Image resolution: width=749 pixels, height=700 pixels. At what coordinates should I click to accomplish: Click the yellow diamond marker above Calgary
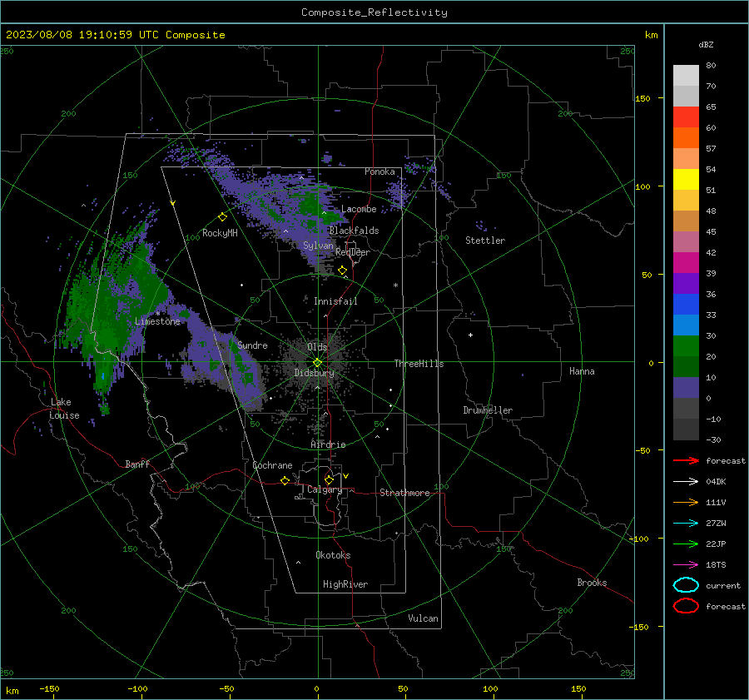[x=329, y=479]
